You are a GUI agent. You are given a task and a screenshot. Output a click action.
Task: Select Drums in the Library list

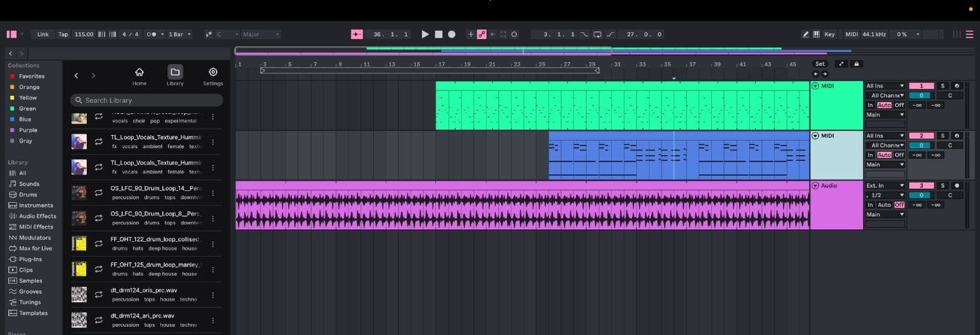(x=28, y=194)
